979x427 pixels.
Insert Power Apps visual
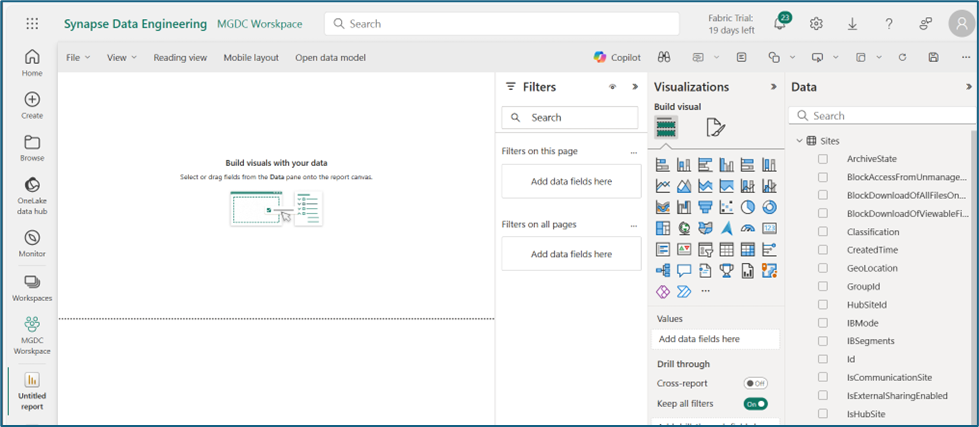click(663, 291)
